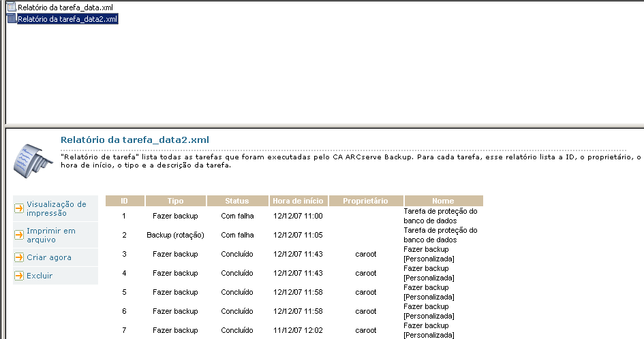Click owner caroot in row 3
Screen dimensions: 644x339
tap(365, 254)
